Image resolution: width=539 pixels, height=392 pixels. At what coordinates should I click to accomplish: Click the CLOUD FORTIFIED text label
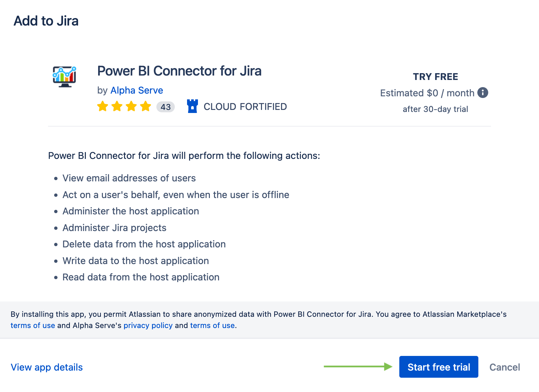click(245, 107)
